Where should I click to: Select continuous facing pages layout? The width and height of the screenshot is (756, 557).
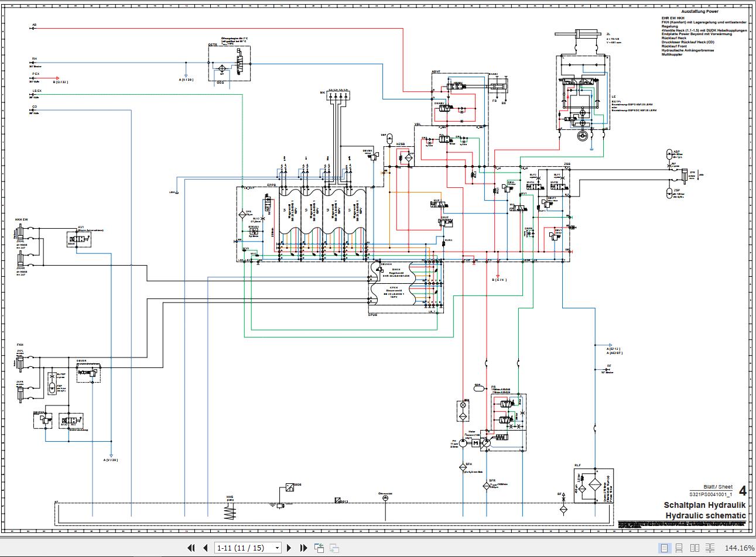click(x=710, y=548)
